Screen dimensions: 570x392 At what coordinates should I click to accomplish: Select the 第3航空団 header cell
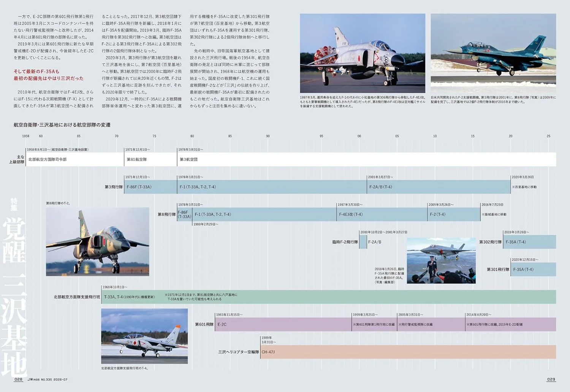(x=367, y=159)
